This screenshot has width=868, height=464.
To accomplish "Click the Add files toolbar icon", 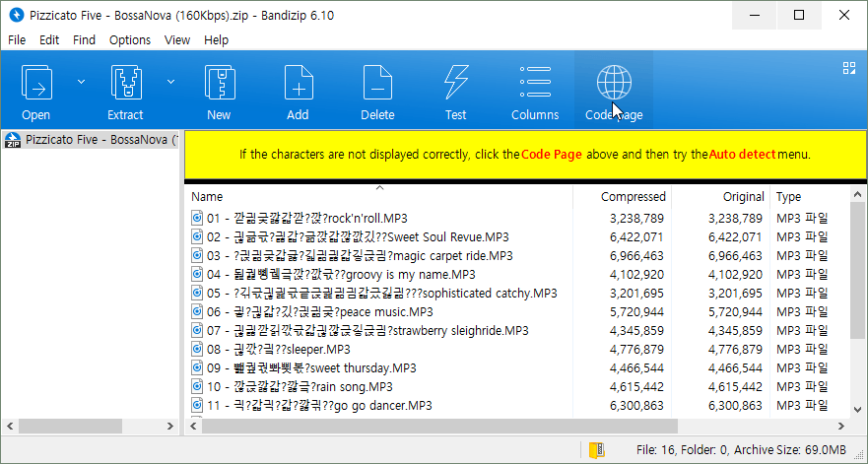I will click(298, 84).
